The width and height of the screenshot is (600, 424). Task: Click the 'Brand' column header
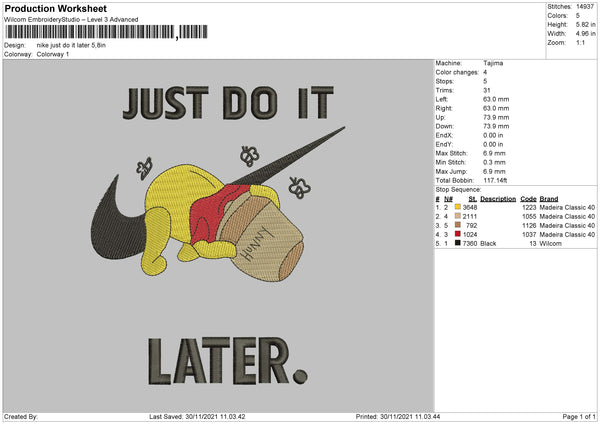(x=549, y=199)
